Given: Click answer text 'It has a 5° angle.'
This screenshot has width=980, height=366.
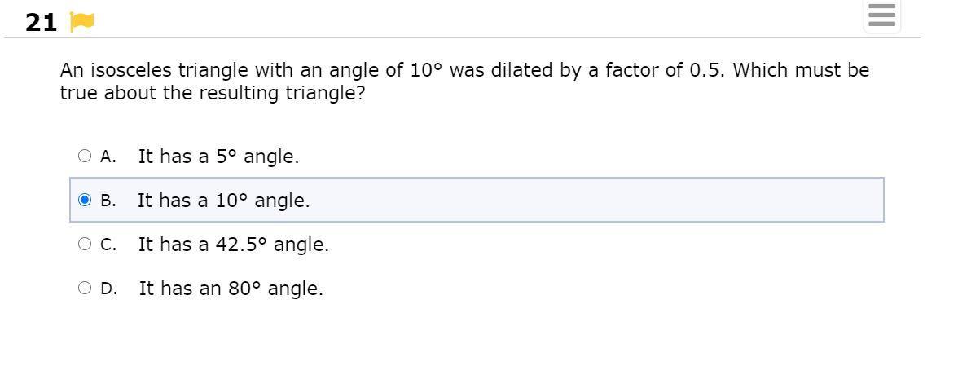Looking at the screenshot, I should 218,157.
